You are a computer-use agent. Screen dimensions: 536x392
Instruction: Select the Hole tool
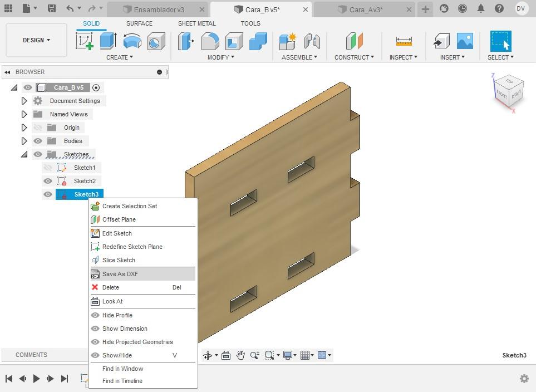[156, 41]
